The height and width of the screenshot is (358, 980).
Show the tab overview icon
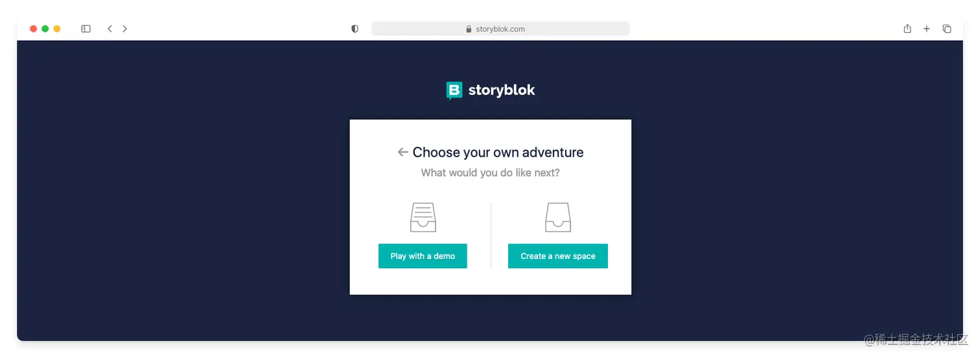(947, 28)
